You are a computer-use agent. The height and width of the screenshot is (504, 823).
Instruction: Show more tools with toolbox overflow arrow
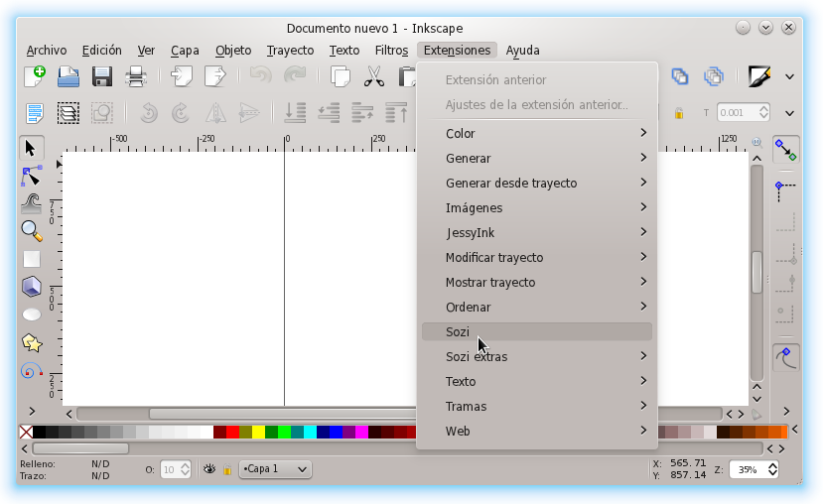coord(32,412)
